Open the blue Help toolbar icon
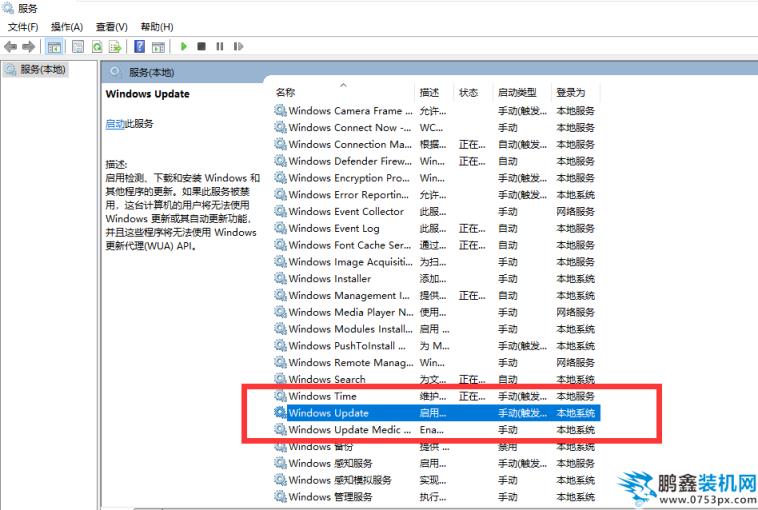 coord(140,46)
